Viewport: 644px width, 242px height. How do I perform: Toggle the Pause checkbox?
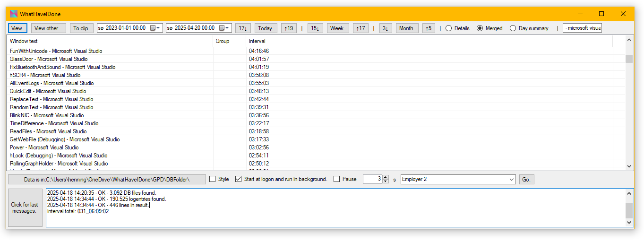coord(345,180)
